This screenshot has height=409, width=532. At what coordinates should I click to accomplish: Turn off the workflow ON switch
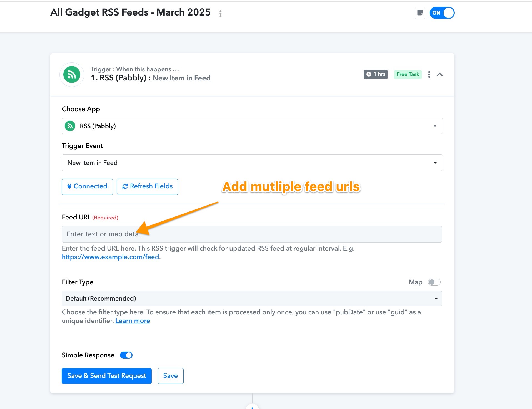pos(442,13)
